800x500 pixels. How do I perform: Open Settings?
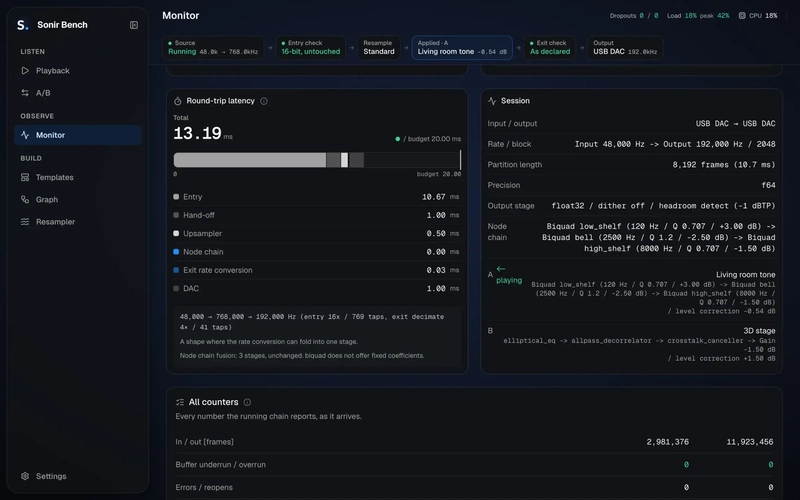pos(78,476)
